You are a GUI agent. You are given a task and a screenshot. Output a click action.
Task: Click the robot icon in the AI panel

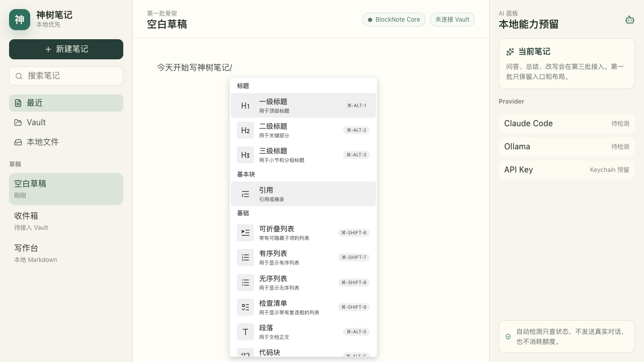point(629,20)
